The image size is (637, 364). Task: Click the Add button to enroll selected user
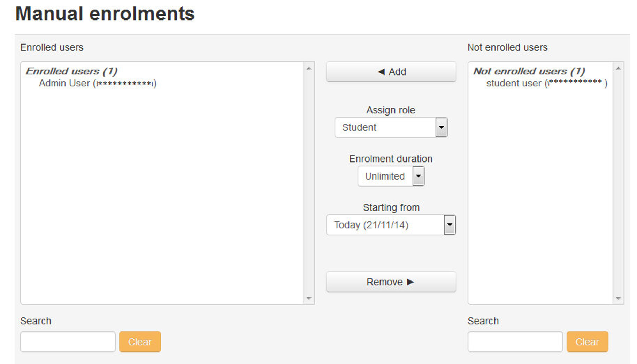click(391, 72)
